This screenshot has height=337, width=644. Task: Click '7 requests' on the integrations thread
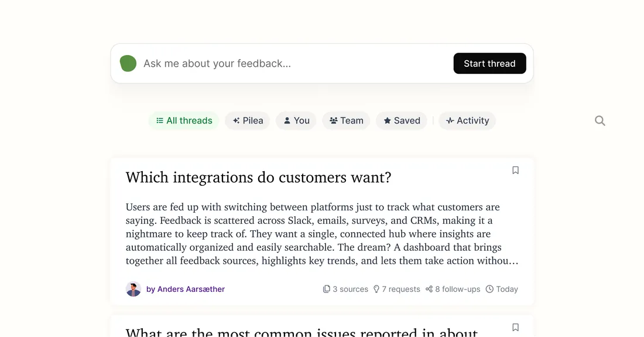point(396,289)
